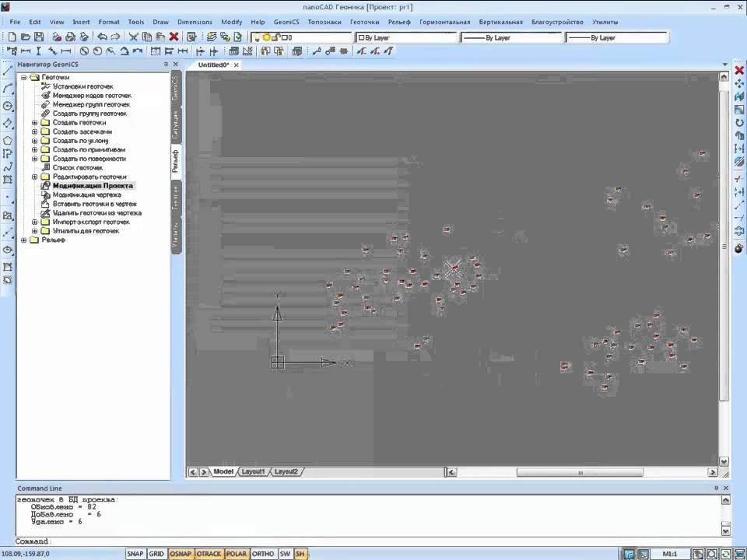
Task: Toggle SNAP mode in status bar
Action: 135,554
